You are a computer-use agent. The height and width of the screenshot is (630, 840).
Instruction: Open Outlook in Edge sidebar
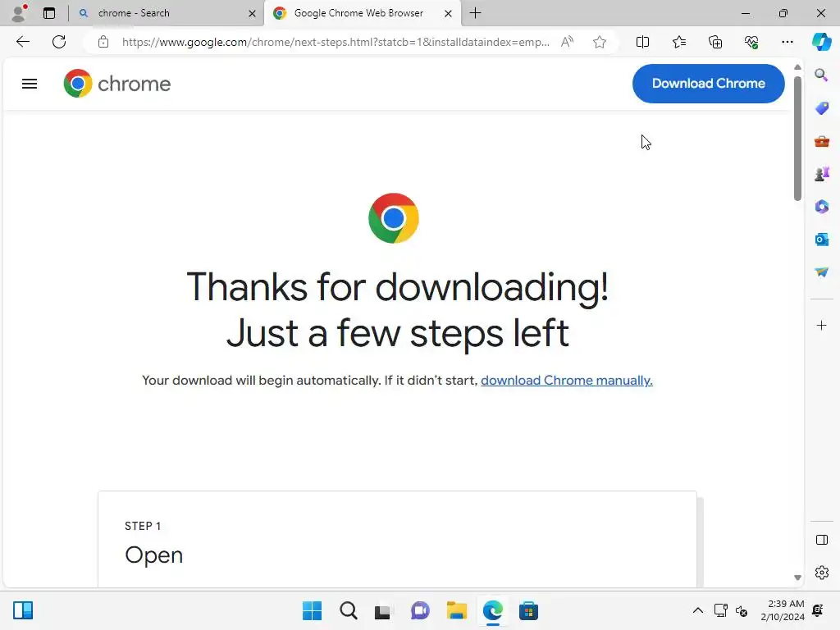coord(821,240)
